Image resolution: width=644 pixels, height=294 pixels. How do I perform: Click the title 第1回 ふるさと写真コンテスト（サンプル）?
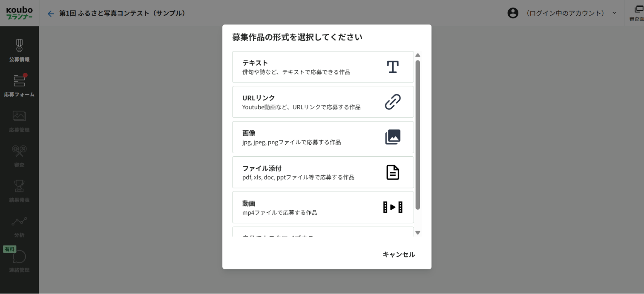123,14
